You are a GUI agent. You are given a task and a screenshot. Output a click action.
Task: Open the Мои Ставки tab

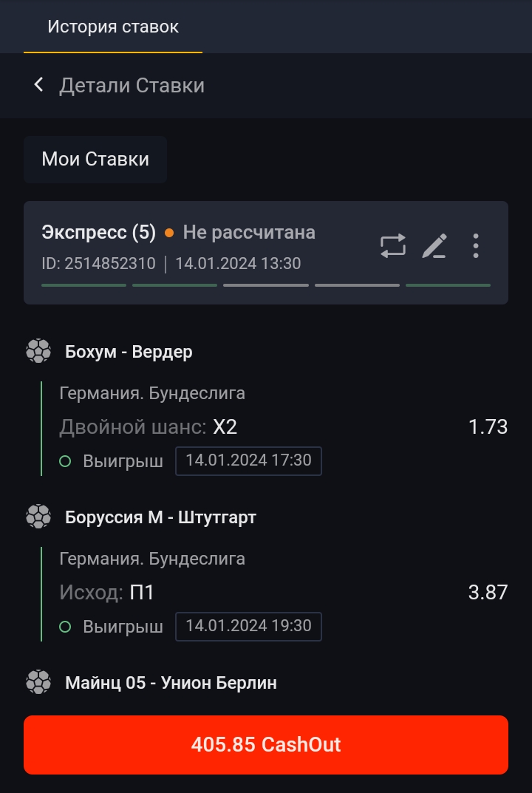[x=95, y=159]
